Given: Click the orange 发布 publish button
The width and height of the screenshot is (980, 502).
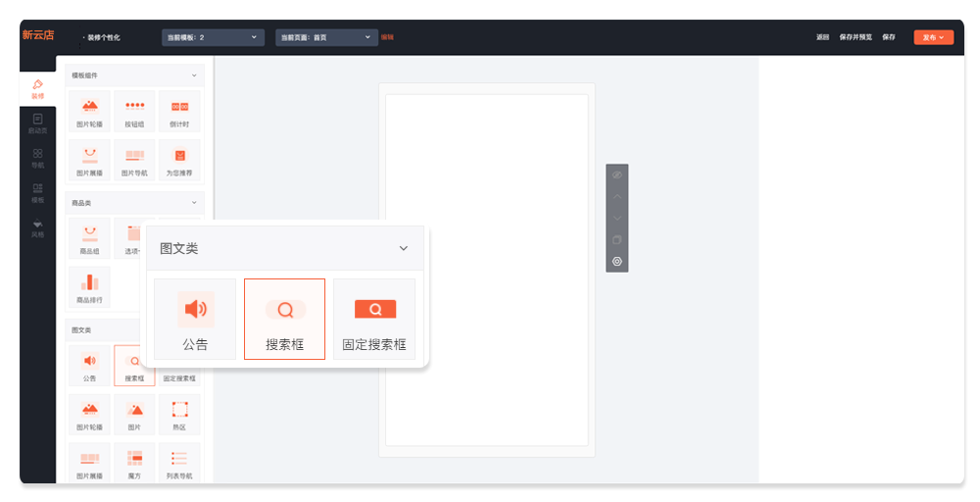Looking at the screenshot, I should click(933, 37).
